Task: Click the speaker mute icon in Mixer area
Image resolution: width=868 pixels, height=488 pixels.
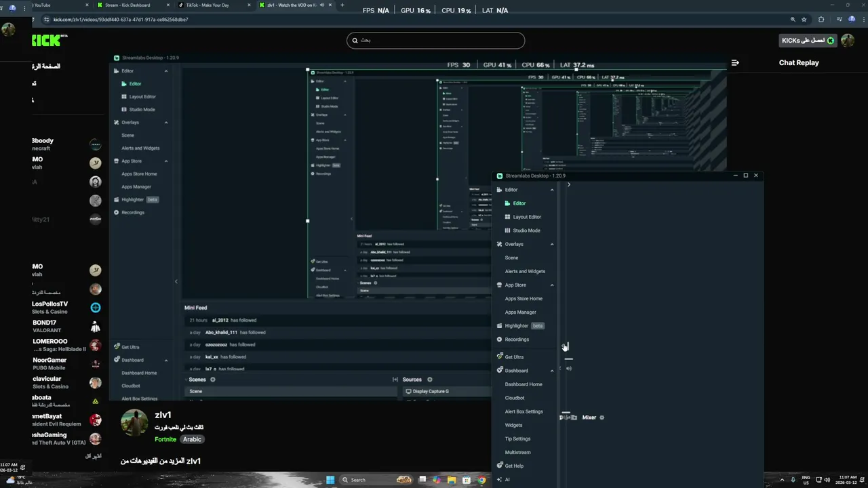Action: coord(568,369)
